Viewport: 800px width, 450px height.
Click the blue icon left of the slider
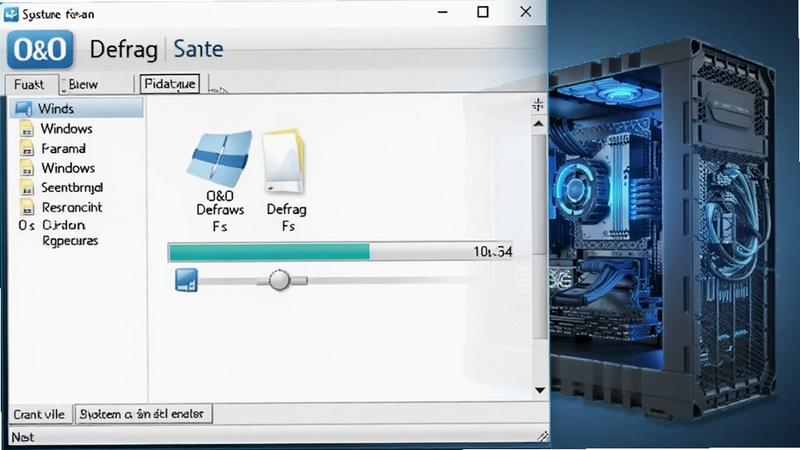coord(186,280)
